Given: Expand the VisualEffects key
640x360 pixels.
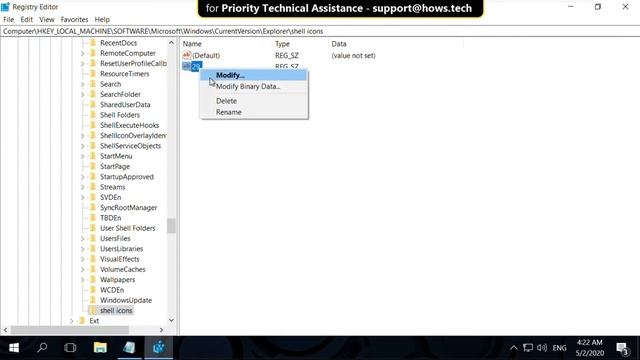Looking at the screenshot, I should click(x=83, y=259).
